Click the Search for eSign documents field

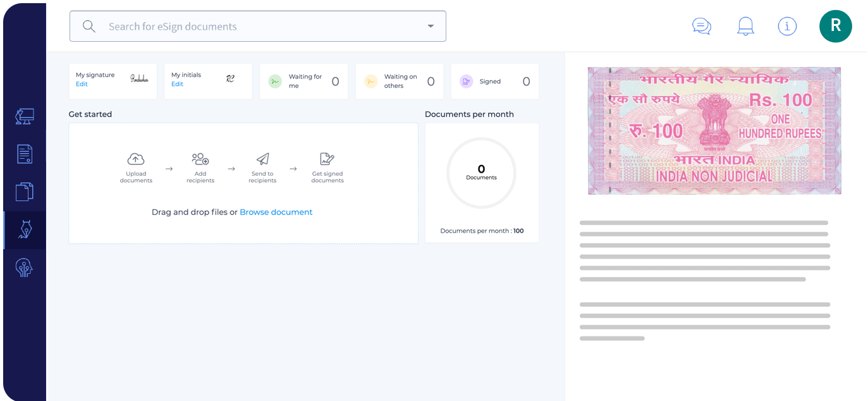tap(253, 27)
